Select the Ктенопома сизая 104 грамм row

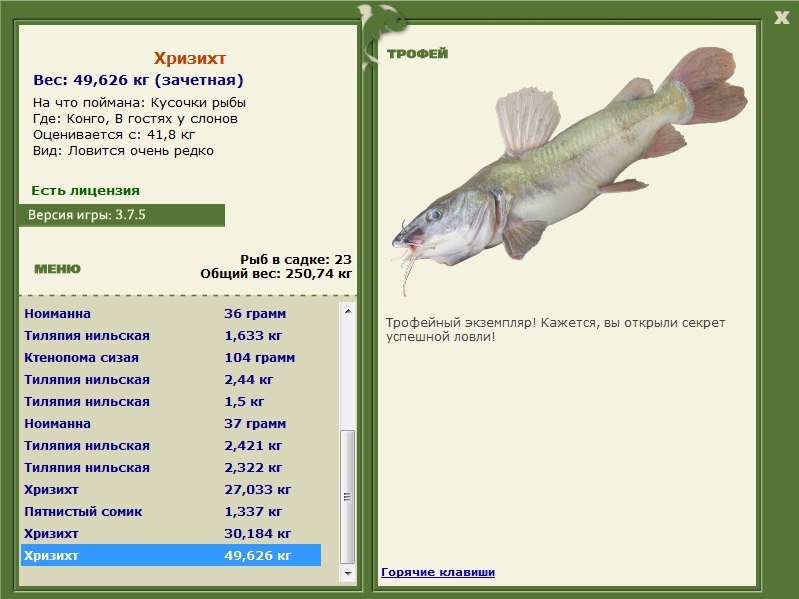click(x=171, y=358)
